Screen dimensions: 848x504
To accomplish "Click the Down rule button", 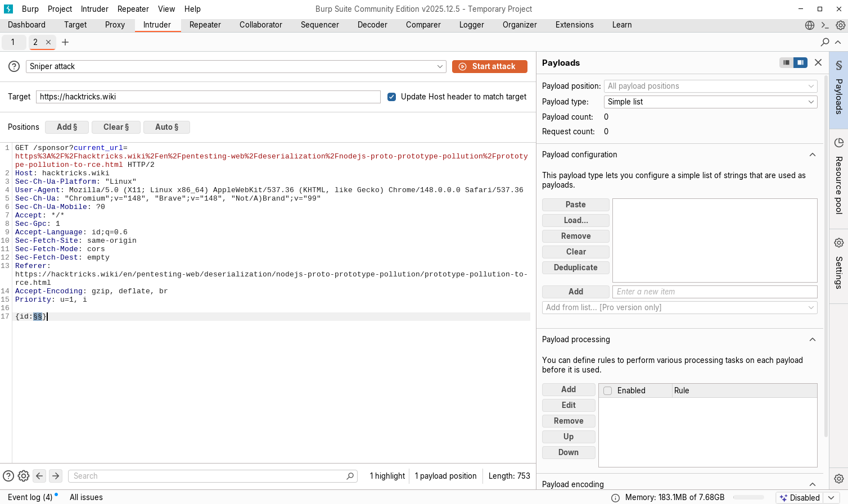I will coord(569,452).
